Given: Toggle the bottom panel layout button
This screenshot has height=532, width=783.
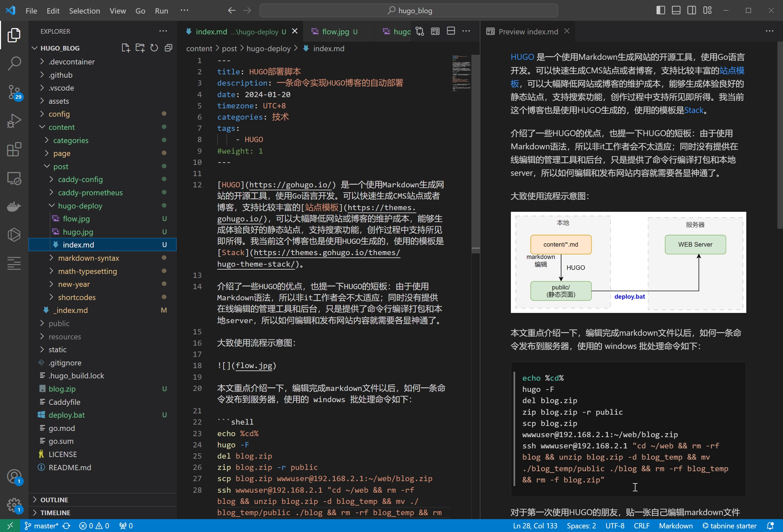Looking at the screenshot, I should [676, 11].
